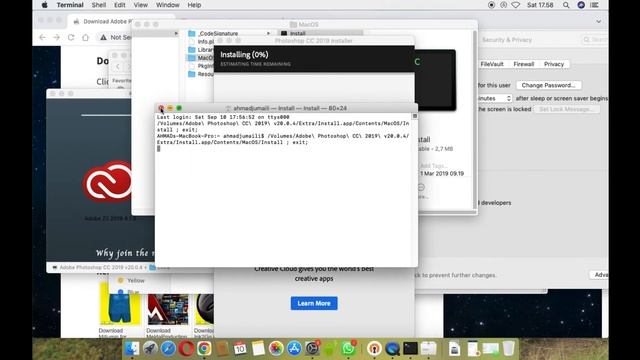Click the Set Lock Message button
Viewport: 640px width, 360px height.
tap(566, 109)
